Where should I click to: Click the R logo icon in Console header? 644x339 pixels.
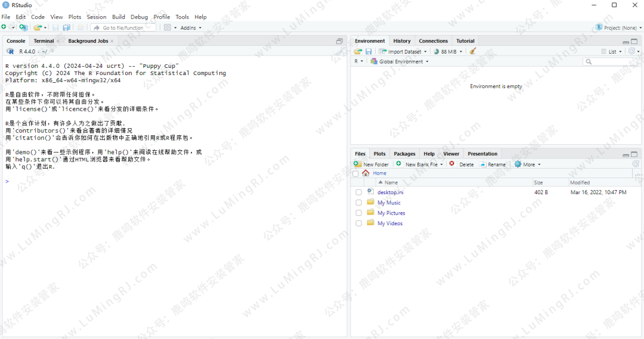pos(10,51)
